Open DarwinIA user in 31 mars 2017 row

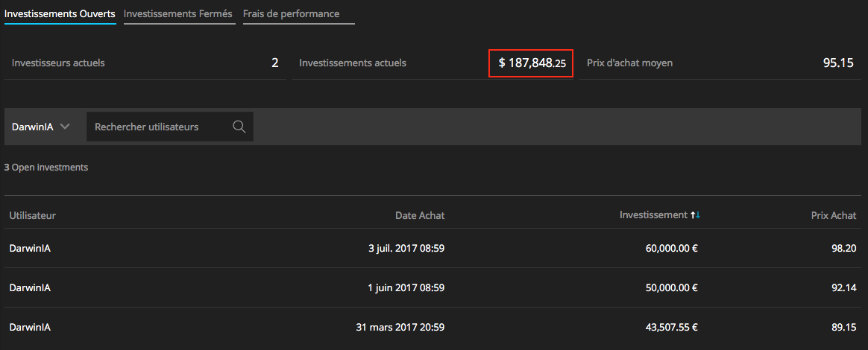click(x=30, y=327)
